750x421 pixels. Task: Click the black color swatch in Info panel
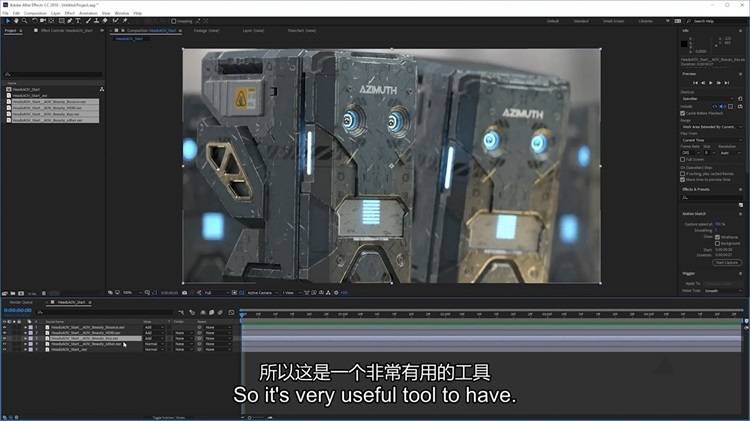684,44
